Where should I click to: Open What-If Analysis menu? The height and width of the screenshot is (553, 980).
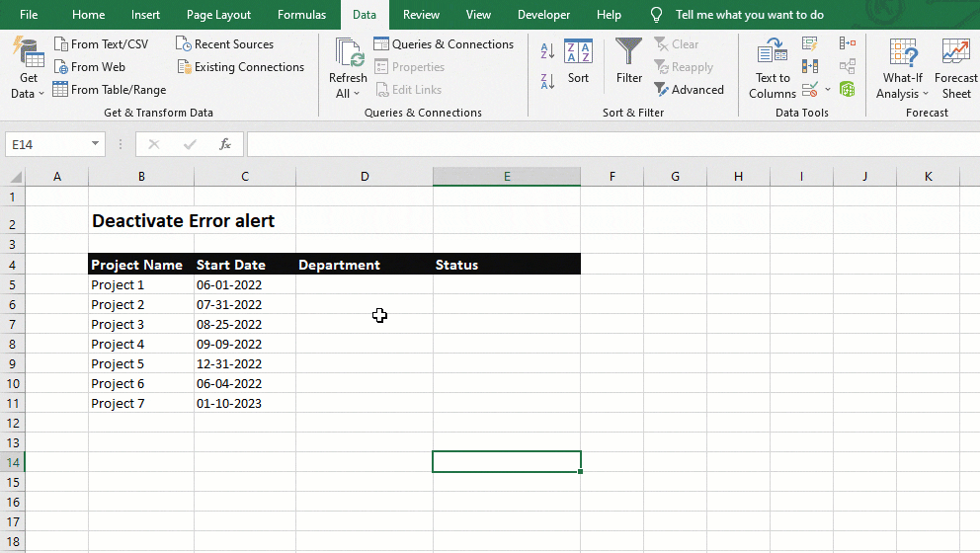pos(903,69)
